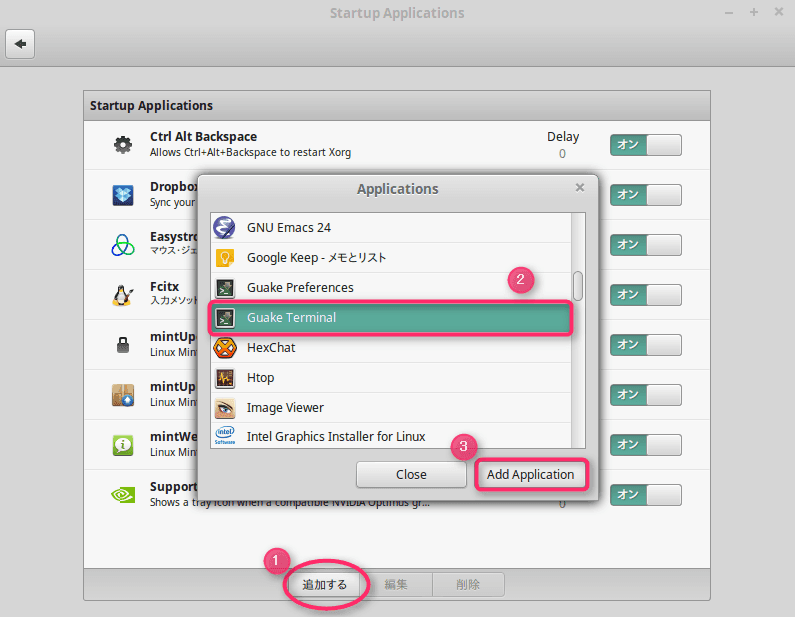Click the Intel Graphics Installer icon

(225, 435)
